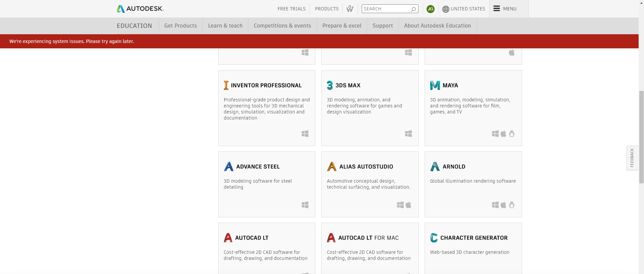Click the Arnold product icon
Viewport: 644px width, 274px height.
pos(435,167)
